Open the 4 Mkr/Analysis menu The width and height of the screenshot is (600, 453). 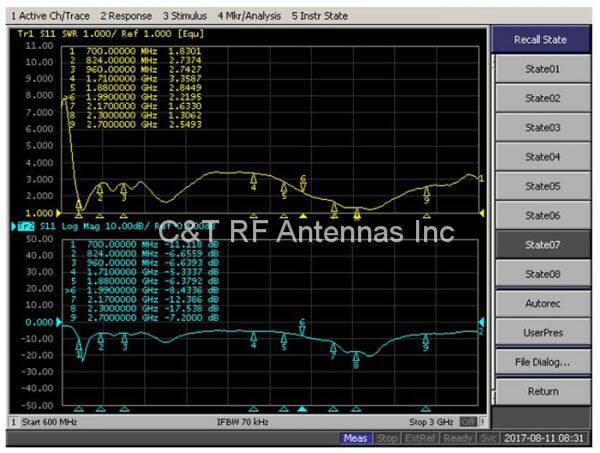pos(249,16)
